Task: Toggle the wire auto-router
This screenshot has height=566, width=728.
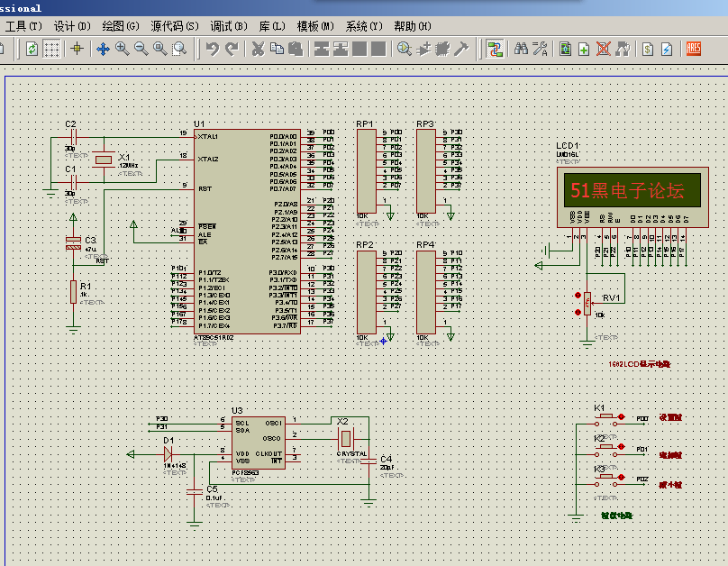Action: click(x=495, y=49)
